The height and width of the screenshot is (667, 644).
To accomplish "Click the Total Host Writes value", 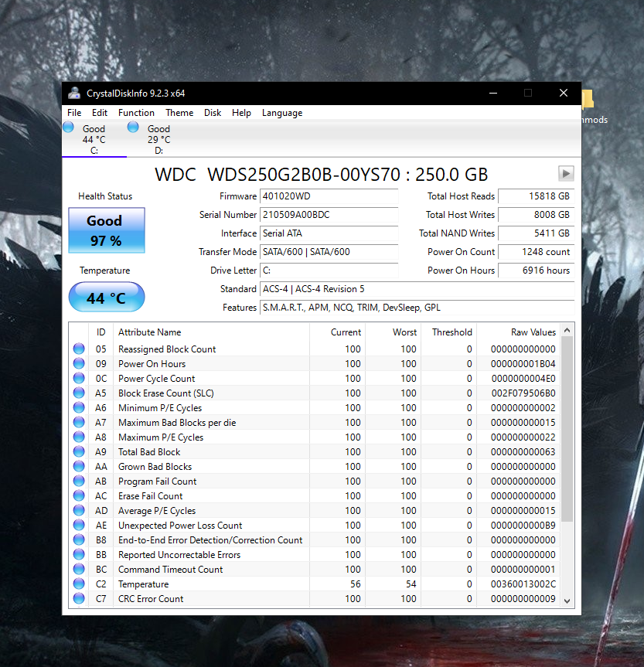I will pos(536,215).
